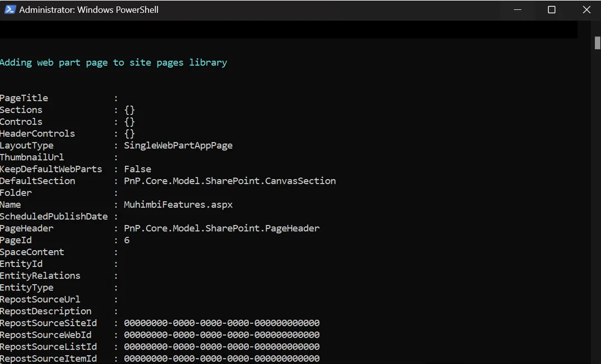The image size is (601, 364).
Task: Click the 'ScheduledPublishDate' property label
Action: (54, 216)
